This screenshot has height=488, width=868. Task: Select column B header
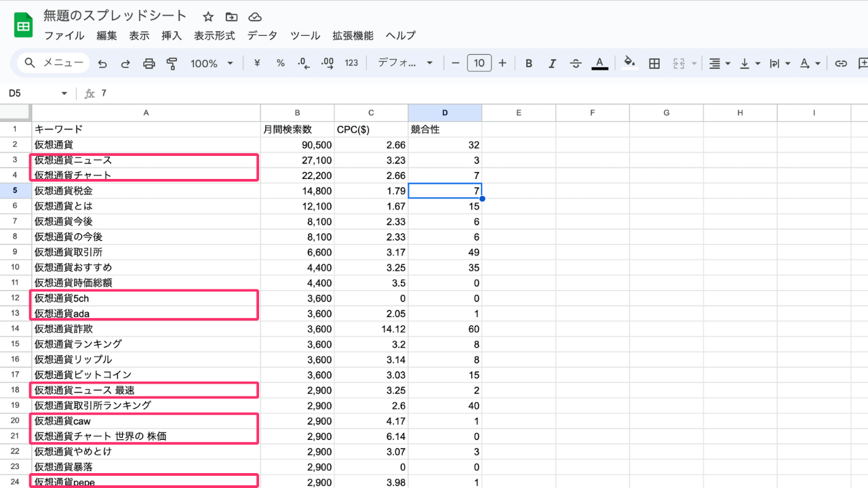point(298,113)
